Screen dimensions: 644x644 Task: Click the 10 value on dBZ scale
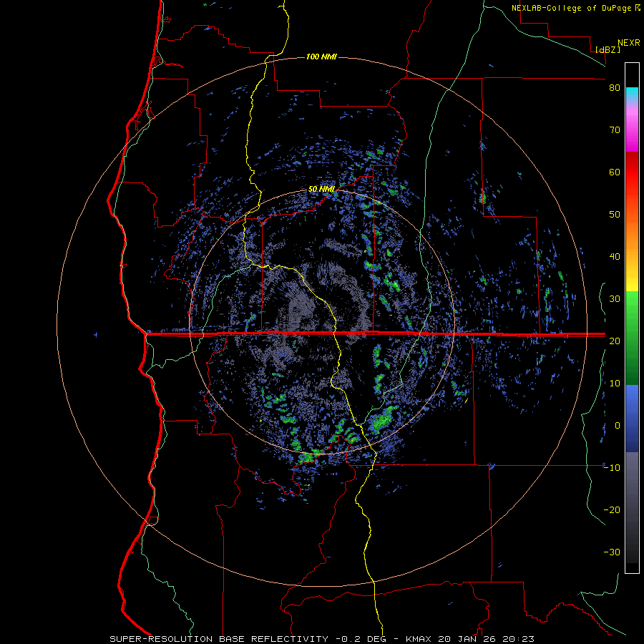click(x=615, y=384)
